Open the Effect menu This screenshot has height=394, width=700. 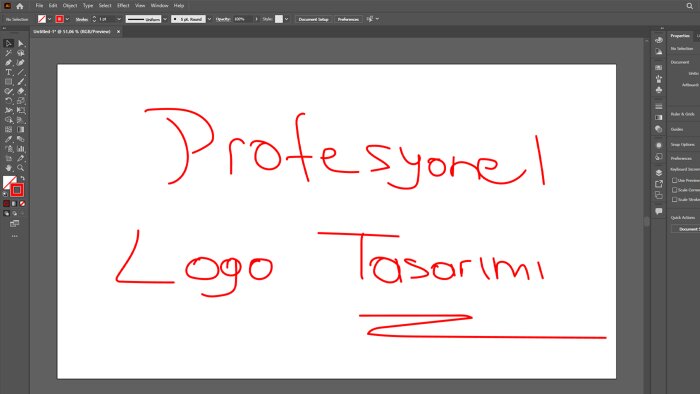(123, 6)
